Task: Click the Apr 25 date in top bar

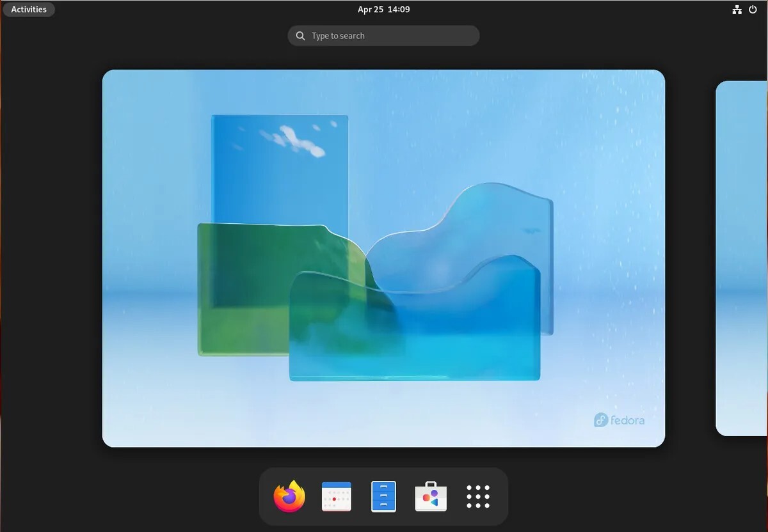Action: pyautogui.click(x=370, y=10)
